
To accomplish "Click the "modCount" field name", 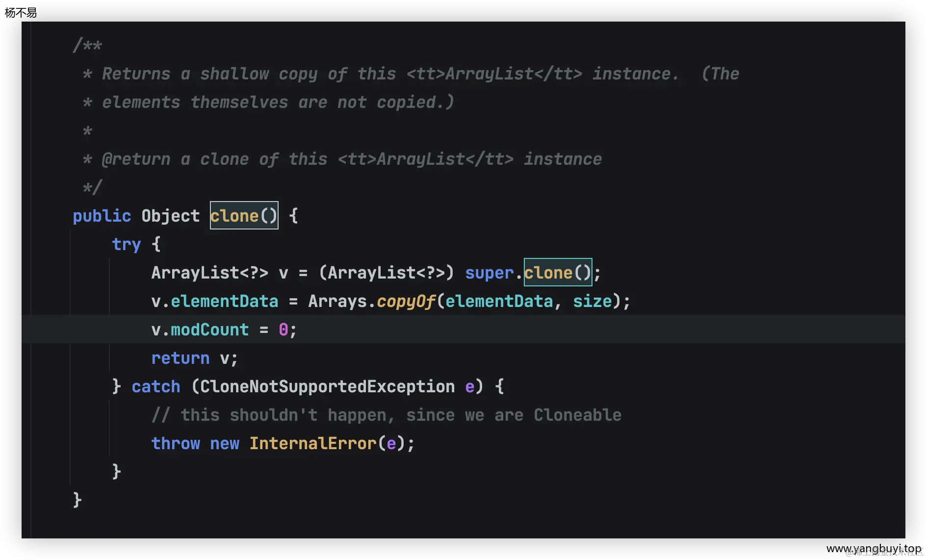I will pyautogui.click(x=210, y=330).
